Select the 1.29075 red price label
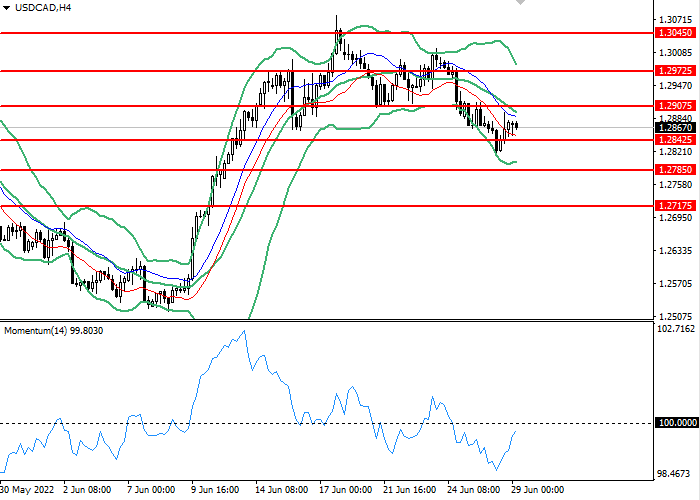The width and height of the screenshot is (700, 500). coord(675,105)
